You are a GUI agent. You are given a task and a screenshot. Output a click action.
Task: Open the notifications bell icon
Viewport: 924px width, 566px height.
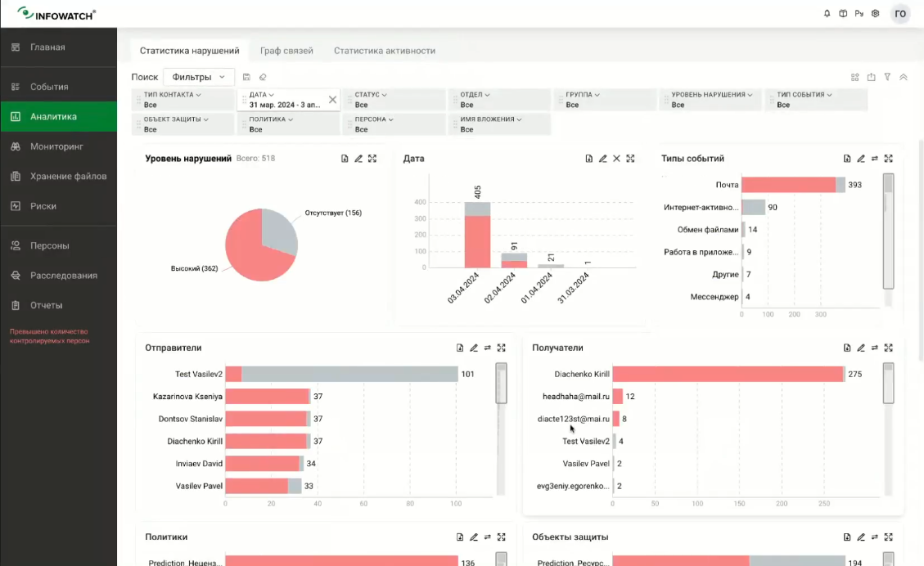(827, 14)
